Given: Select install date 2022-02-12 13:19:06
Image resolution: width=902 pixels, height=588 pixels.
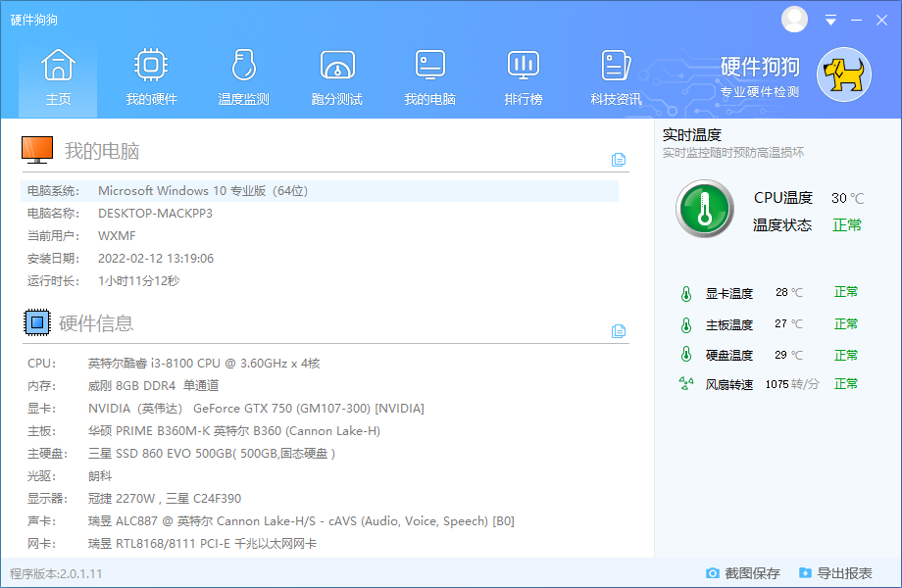Looking at the screenshot, I should coord(156,259).
